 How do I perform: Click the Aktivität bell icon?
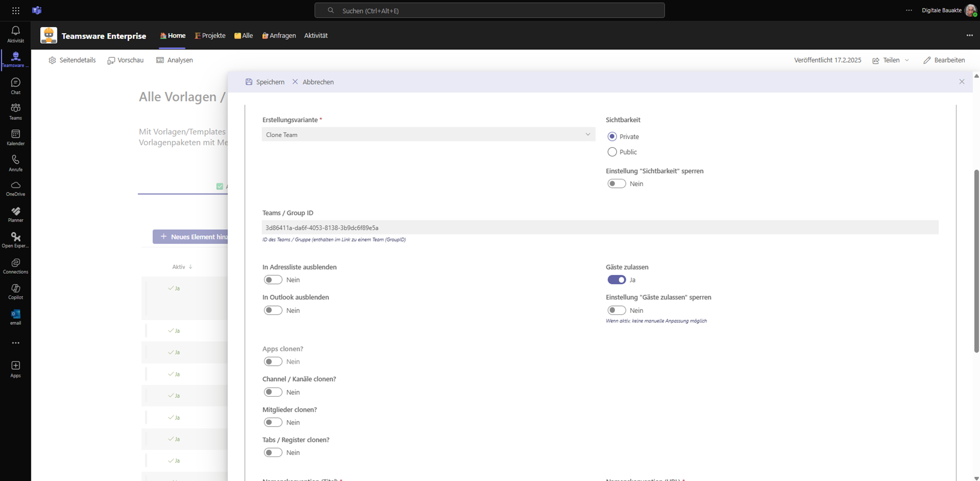(16, 34)
